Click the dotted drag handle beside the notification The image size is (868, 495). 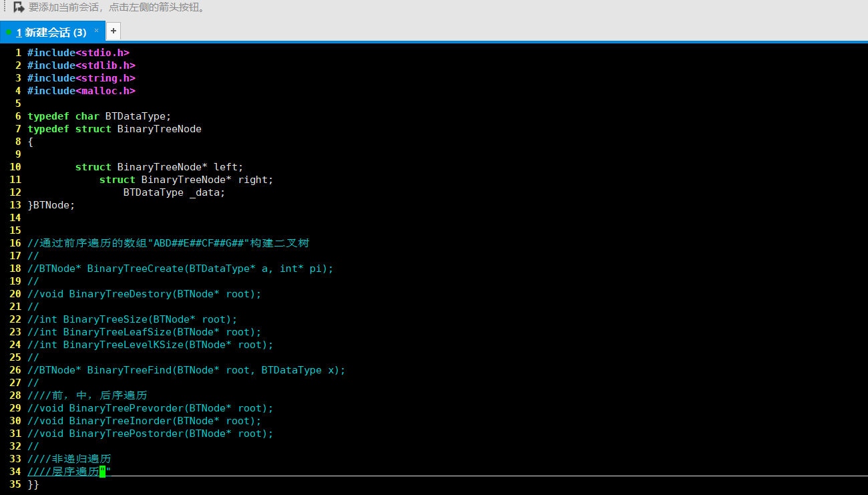(x=3, y=7)
